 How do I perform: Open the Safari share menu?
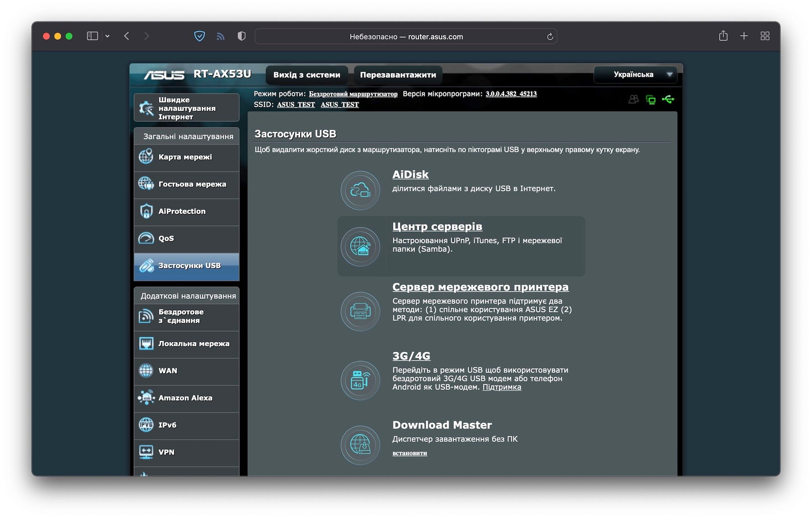pyautogui.click(x=723, y=36)
